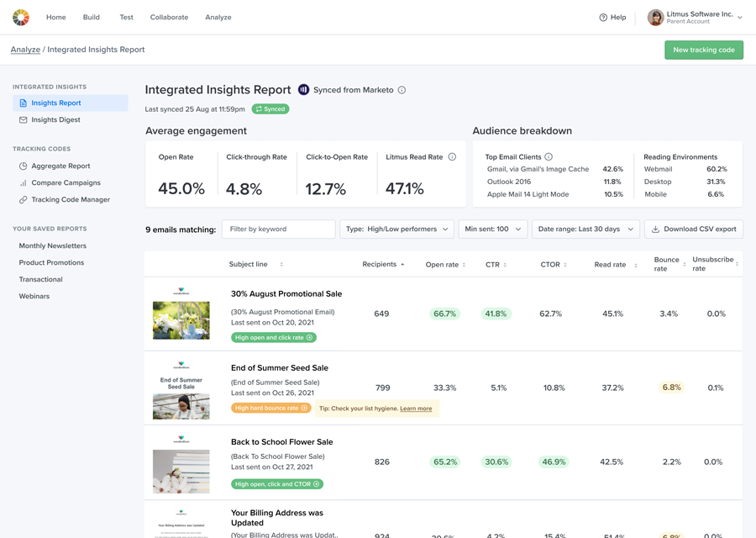Viewport: 756px width, 538px height.
Task: Open the 30% August Promotional Sale thumbnail
Action: coord(181,314)
